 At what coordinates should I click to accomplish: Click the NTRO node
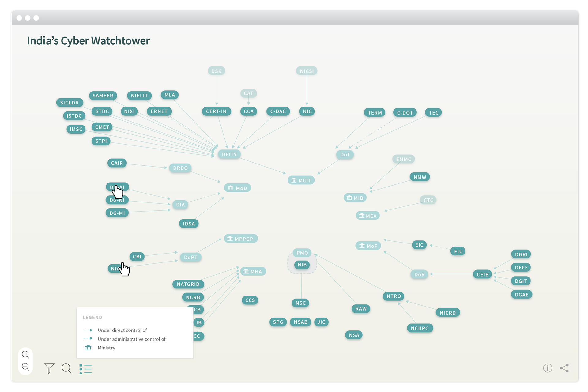[x=394, y=296]
